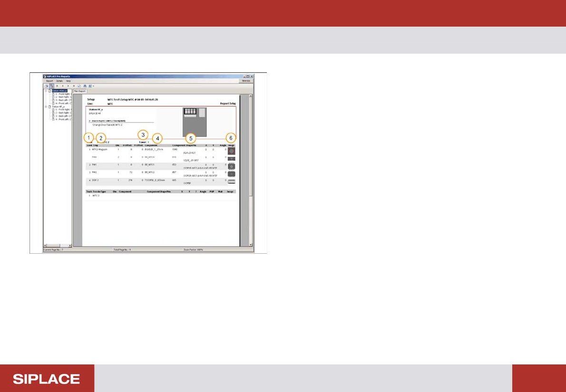The width and height of the screenshot is (566, 392).
Task: Go to last page in report toolbar
Action: (74, 86)
